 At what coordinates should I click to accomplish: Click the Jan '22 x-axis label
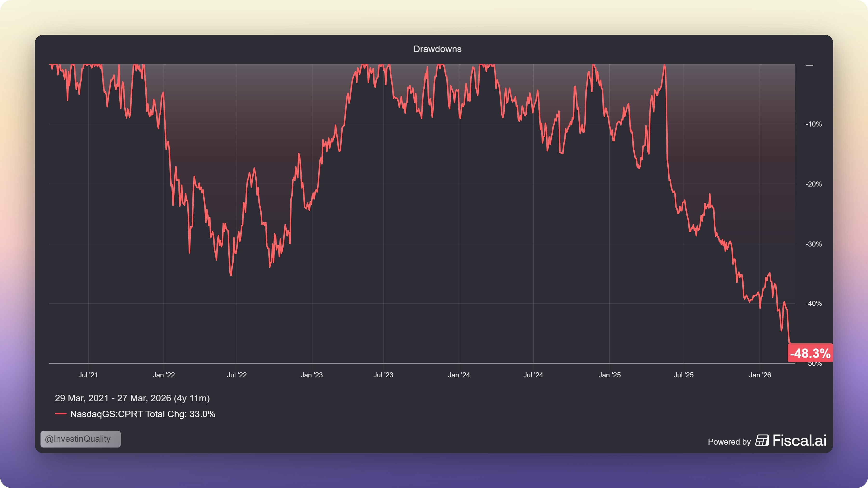tap(163, 375)
